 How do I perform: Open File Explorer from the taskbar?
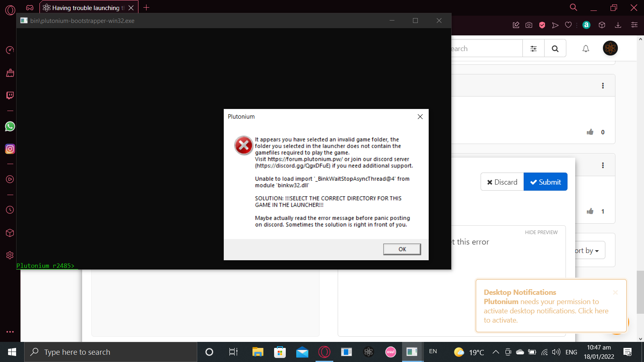(258, 352)
